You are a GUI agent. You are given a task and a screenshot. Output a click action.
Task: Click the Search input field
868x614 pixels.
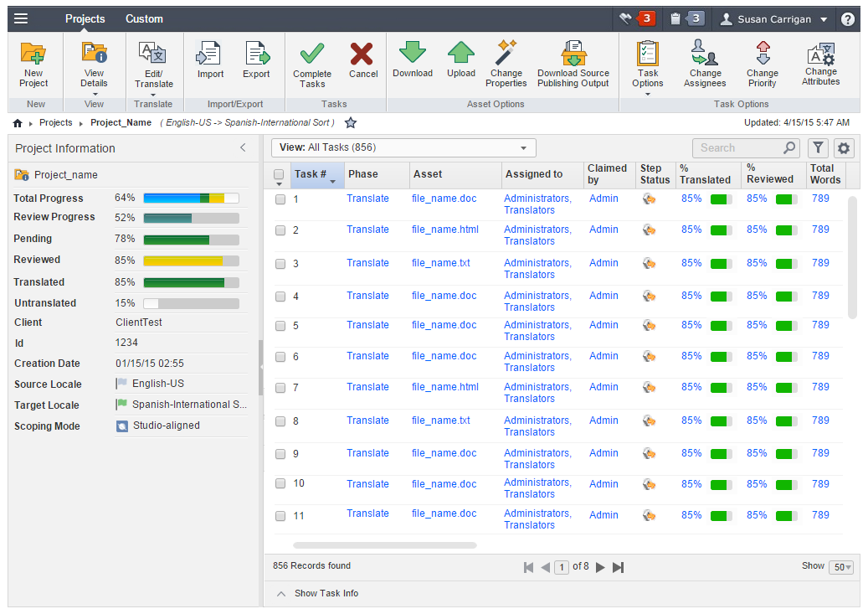[x=739, y=148]
